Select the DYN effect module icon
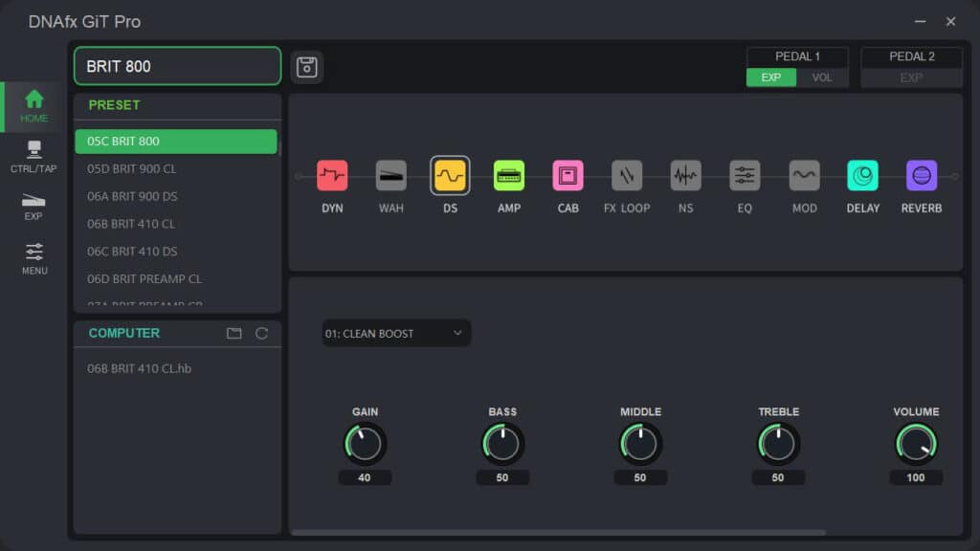The width and height of the screenshot is (980, 551). point(332,176)
